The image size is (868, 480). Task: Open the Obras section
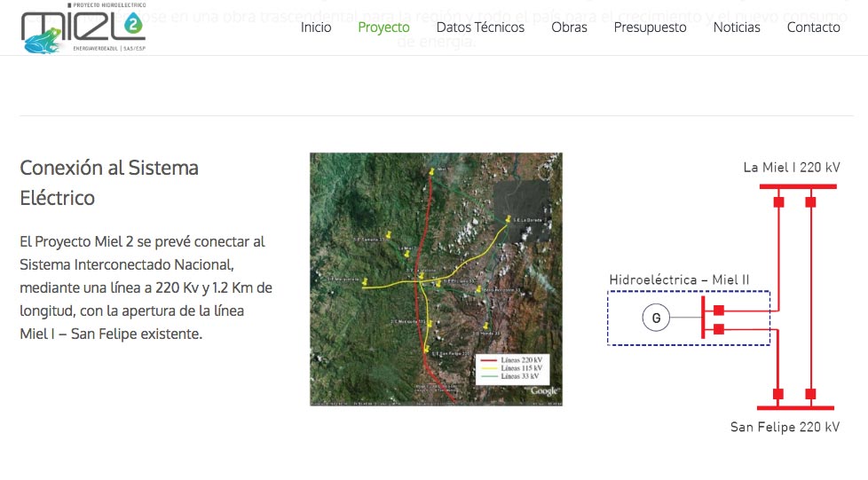point(569,28)
